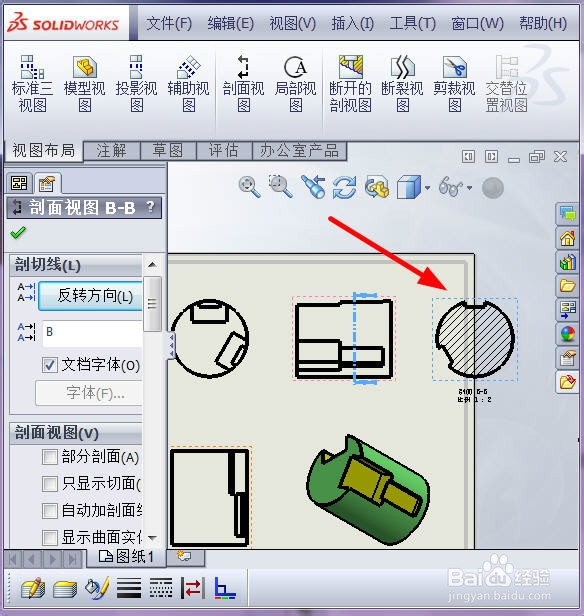Select the 剪裁视图 crop view tool
Viewport: 584px width, 616px height.
[454, 84]
